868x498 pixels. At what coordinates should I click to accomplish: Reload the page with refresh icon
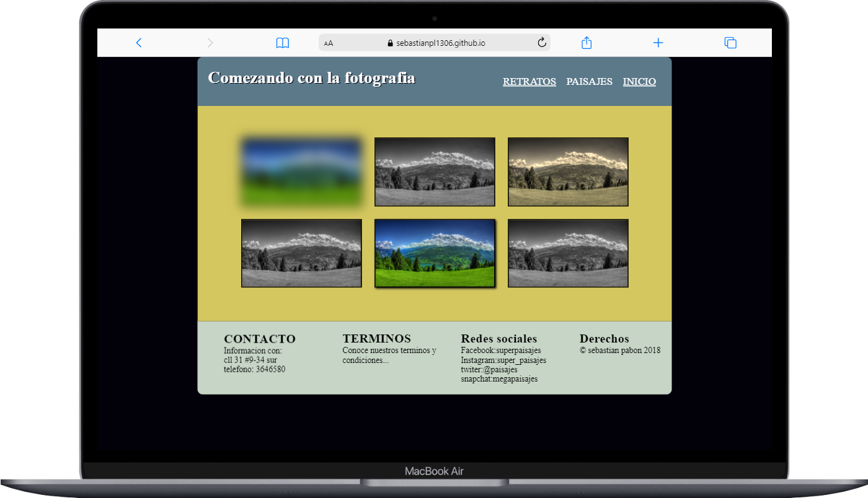point(541,43)
